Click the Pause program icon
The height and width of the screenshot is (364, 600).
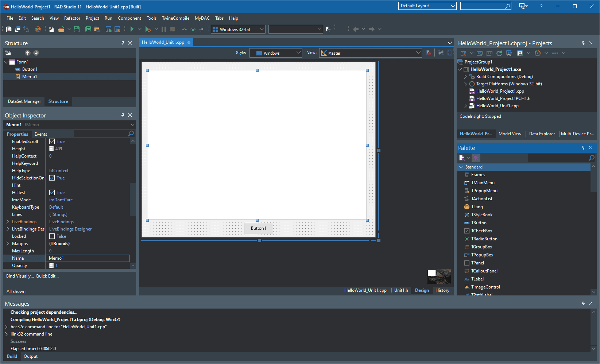coord(164,29)
